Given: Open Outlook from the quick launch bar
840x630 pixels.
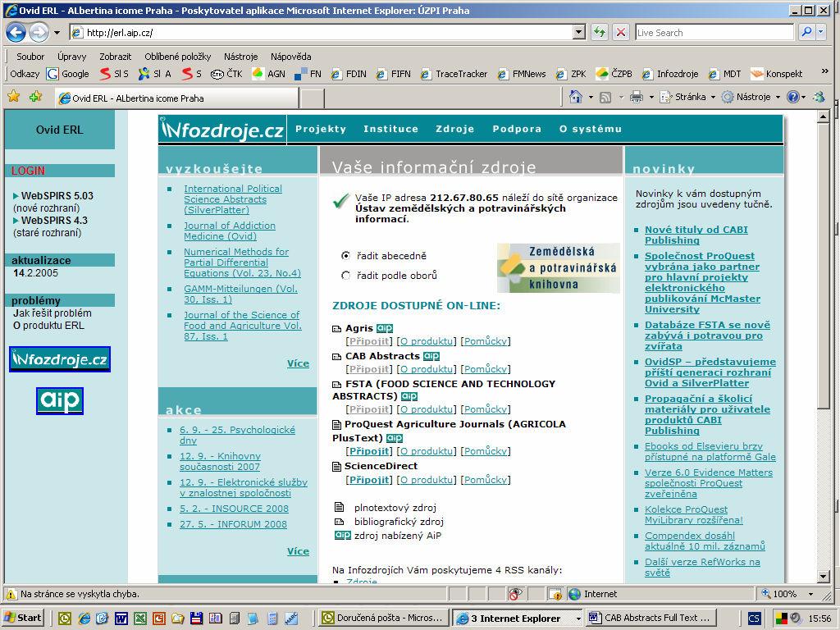Looking at the screenshot, I should 65,619.
